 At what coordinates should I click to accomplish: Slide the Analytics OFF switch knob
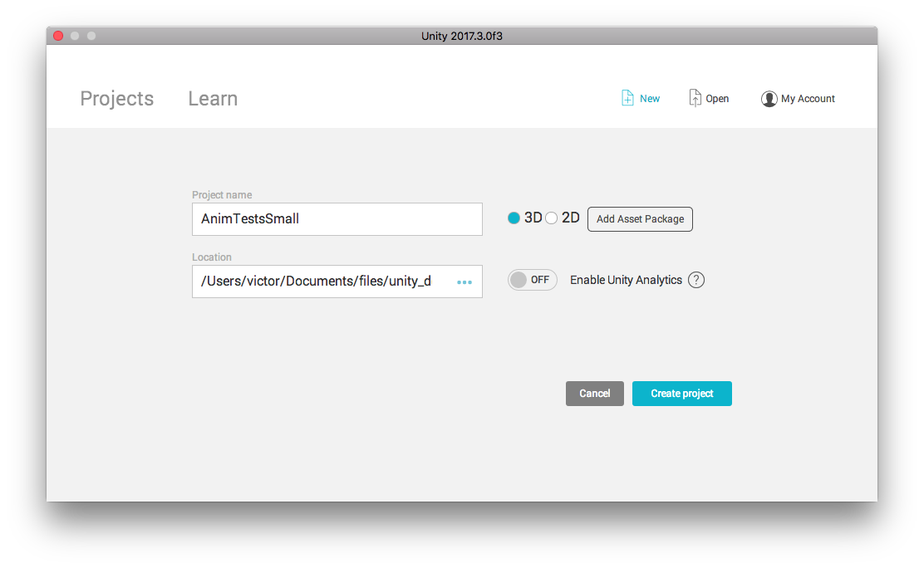[x=521, y=280]
